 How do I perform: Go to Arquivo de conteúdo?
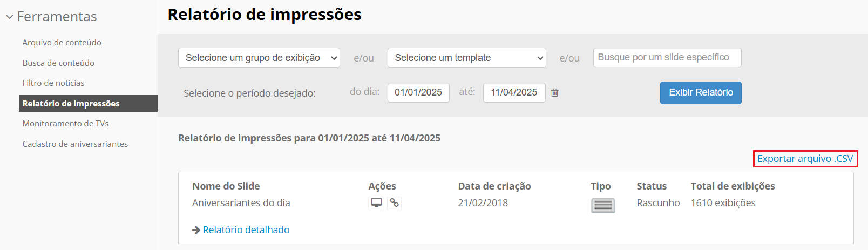pyautogui.click(x=62, y=43)
